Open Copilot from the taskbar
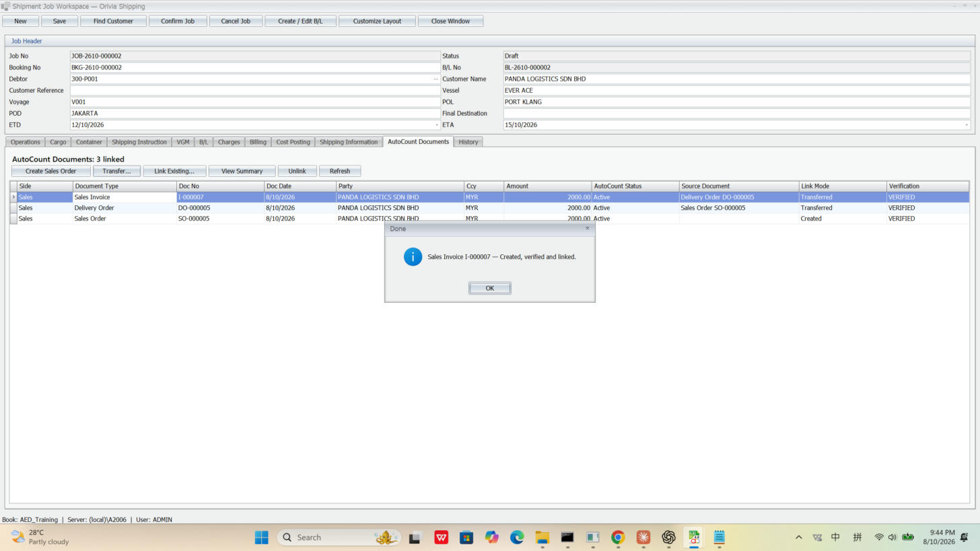Image resolution: width=980 pixels, height=551 pixels. (492, 537)
